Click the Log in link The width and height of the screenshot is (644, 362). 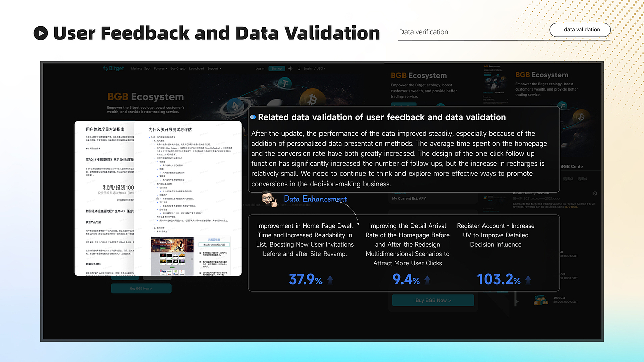tap(260, 68)
